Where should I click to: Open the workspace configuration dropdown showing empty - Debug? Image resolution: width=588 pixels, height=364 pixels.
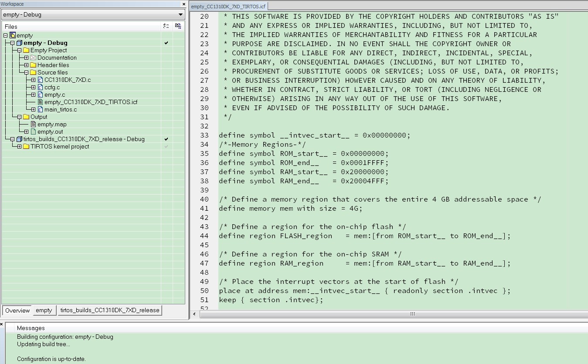180,14
